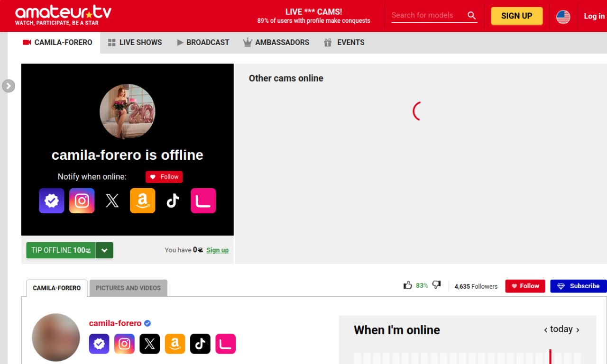Open the verified badge icon in the profile section
The height and width of the screenshot is (364, 607).
coord(99,344)
